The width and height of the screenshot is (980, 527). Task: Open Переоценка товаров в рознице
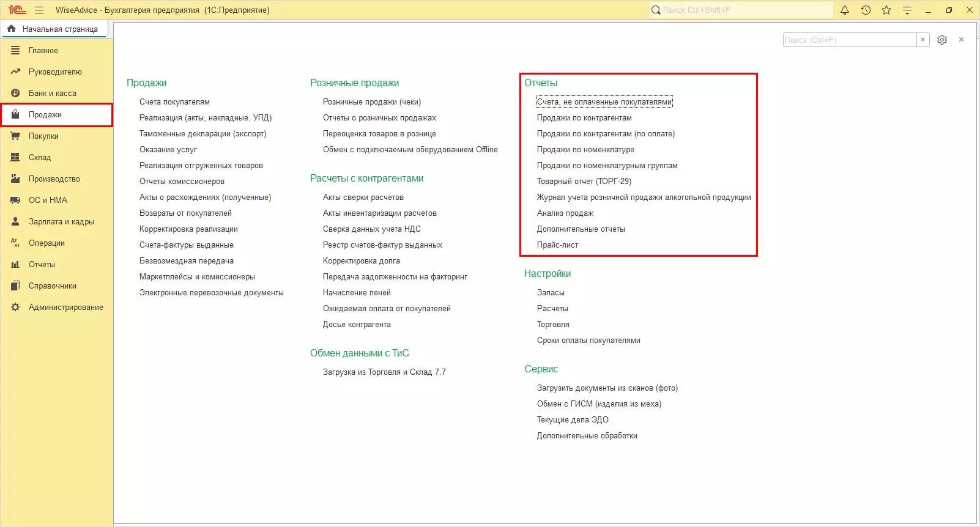pos(379,133)
